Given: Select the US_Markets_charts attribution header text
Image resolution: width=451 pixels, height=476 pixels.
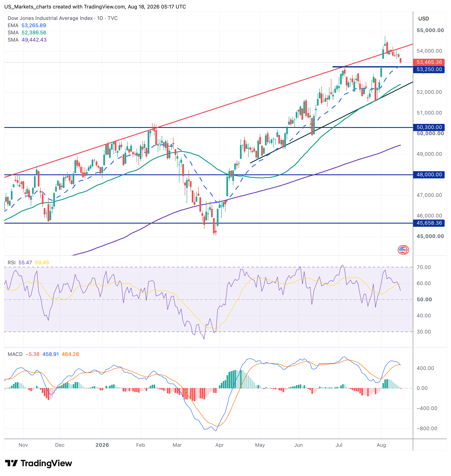Looking at the screenshot, I should [95, 7].
